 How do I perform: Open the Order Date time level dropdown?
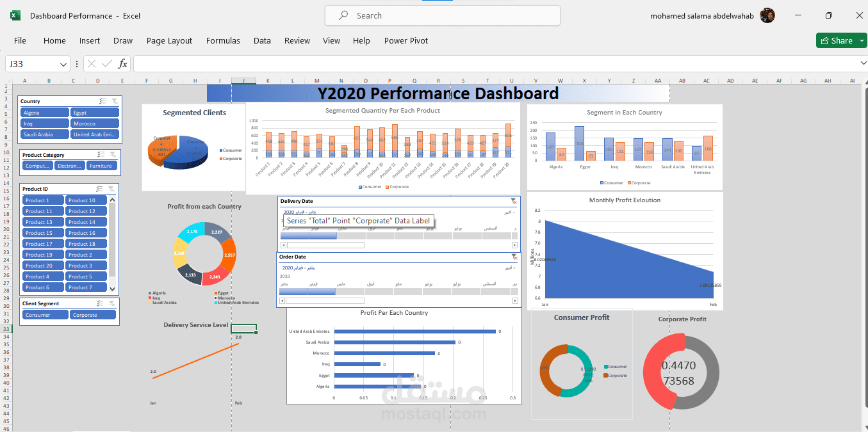(509, 268)
